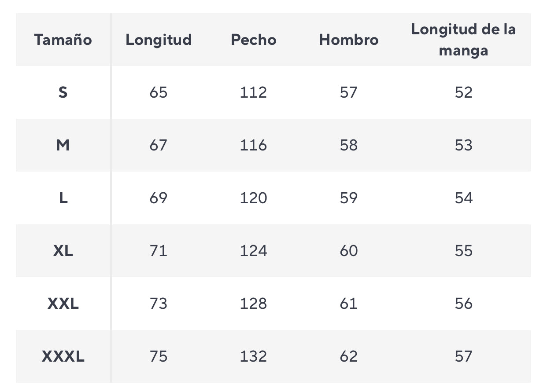Click the shoulder value 62 in row XXXL
547x392 pixels.
pos(349,356)
